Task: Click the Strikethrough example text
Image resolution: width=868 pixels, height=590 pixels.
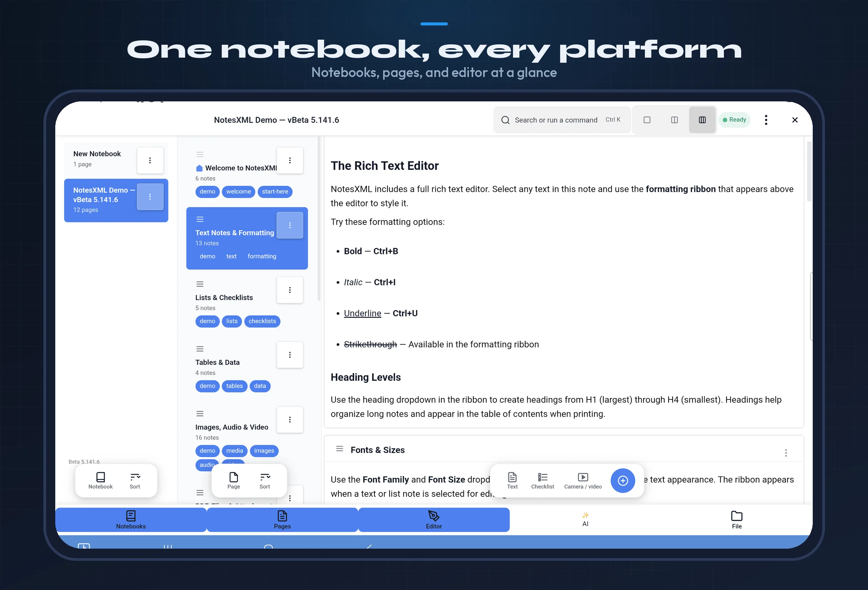Action: pos(370,344)
